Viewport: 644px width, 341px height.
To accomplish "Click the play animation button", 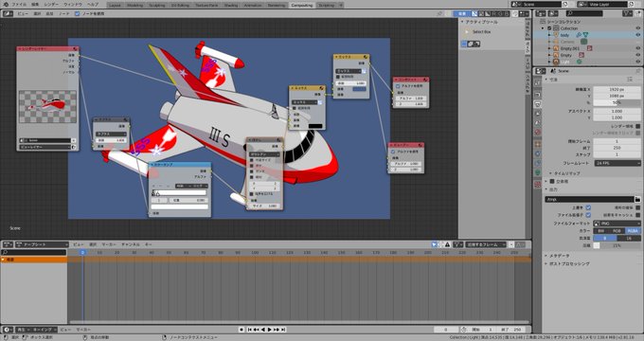I will point(270,330).
